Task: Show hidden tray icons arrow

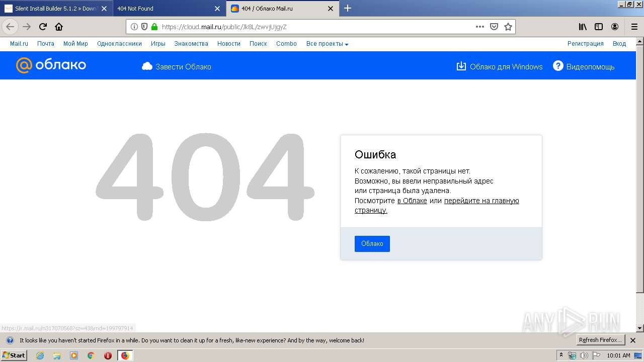Action: [x=561, y=355]
